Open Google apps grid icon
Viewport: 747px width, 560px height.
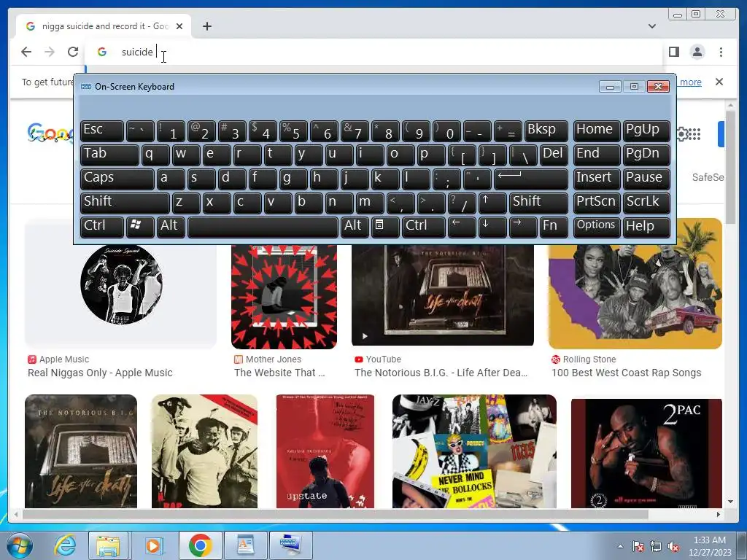click(694, 134)
